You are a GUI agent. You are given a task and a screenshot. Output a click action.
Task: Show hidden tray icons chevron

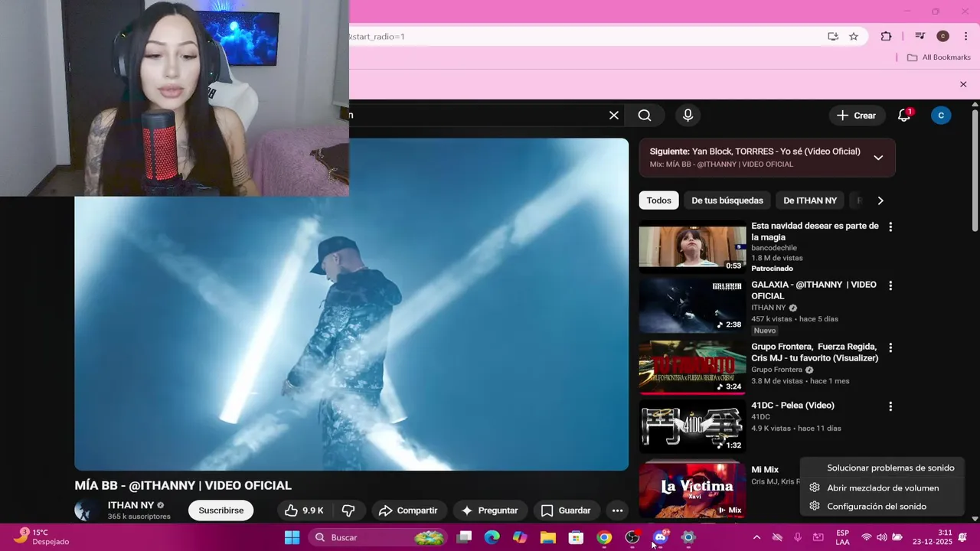(x=756, y=537)
